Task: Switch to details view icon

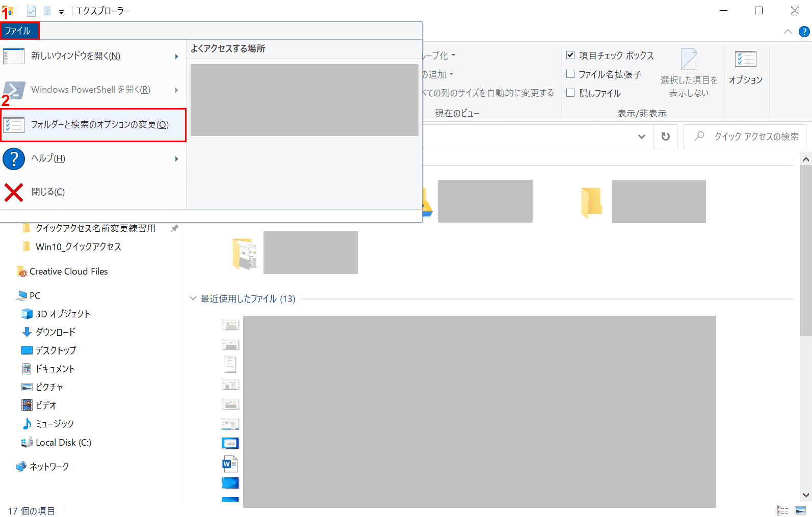Action: [783, 510]
